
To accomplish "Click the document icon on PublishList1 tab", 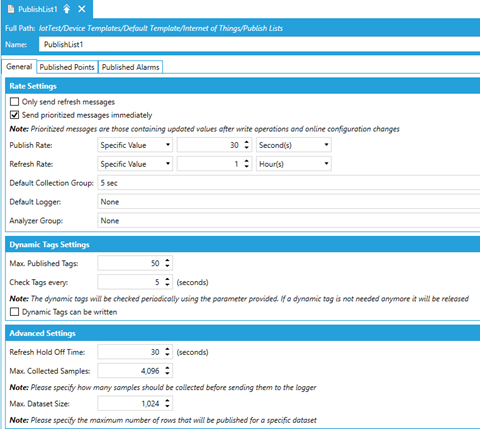I will (x=11, y=9).
